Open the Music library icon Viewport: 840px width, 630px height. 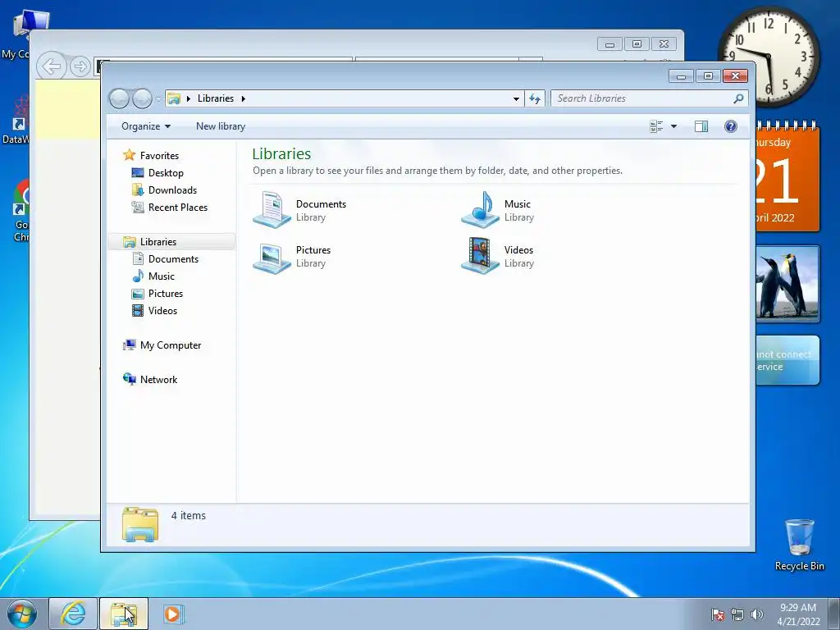481,209
